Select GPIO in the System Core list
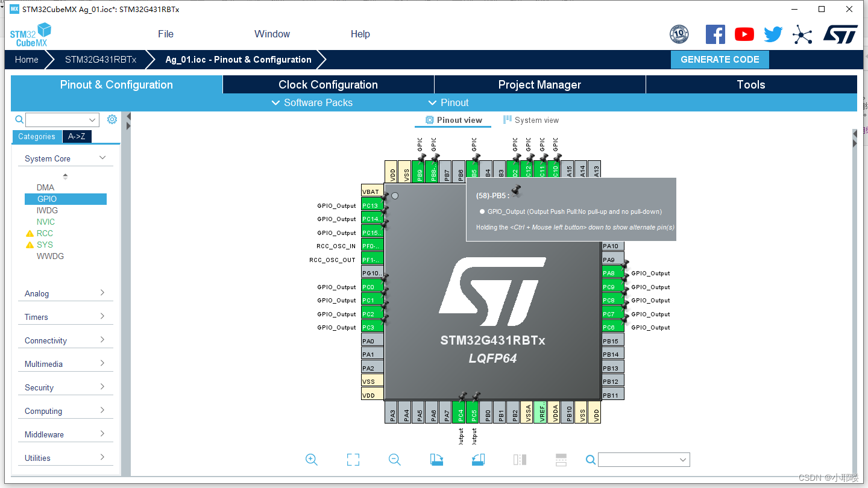 click(x=66, y=199)
